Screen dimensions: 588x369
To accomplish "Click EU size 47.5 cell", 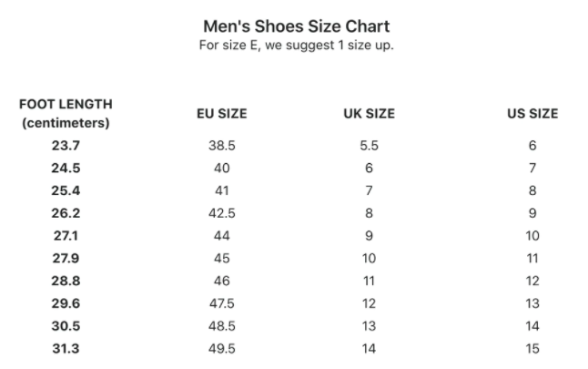I will tap(222, 302).
